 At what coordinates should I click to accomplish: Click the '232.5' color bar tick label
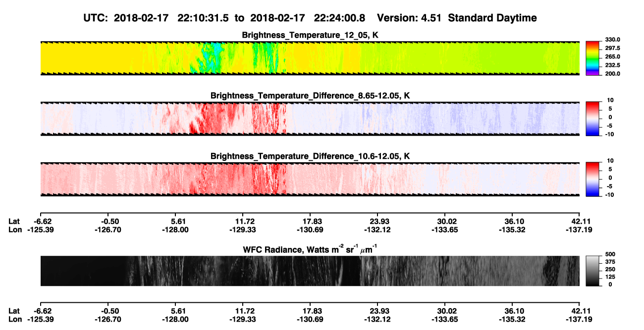(x=613, y=65)
